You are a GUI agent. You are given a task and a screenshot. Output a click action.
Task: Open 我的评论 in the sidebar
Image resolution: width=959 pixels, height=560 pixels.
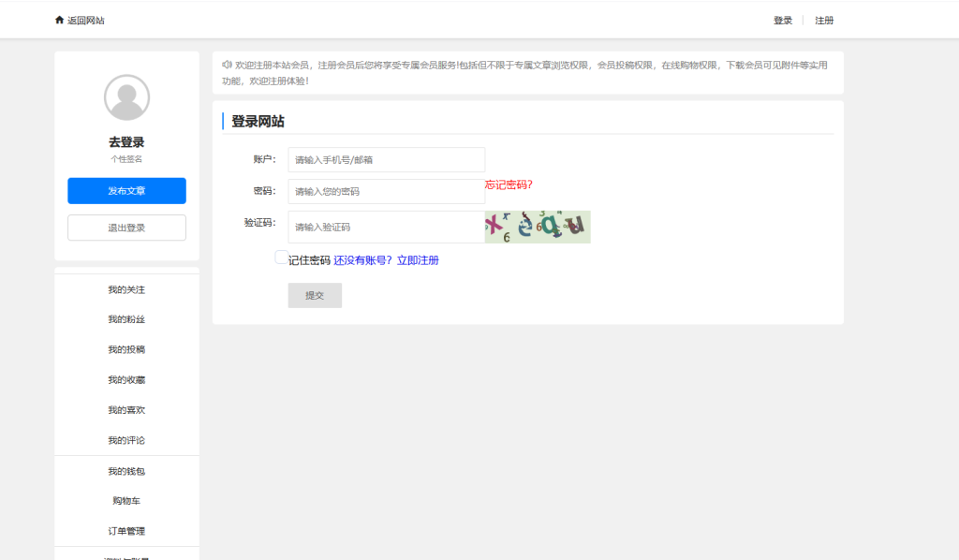(126, 440)
